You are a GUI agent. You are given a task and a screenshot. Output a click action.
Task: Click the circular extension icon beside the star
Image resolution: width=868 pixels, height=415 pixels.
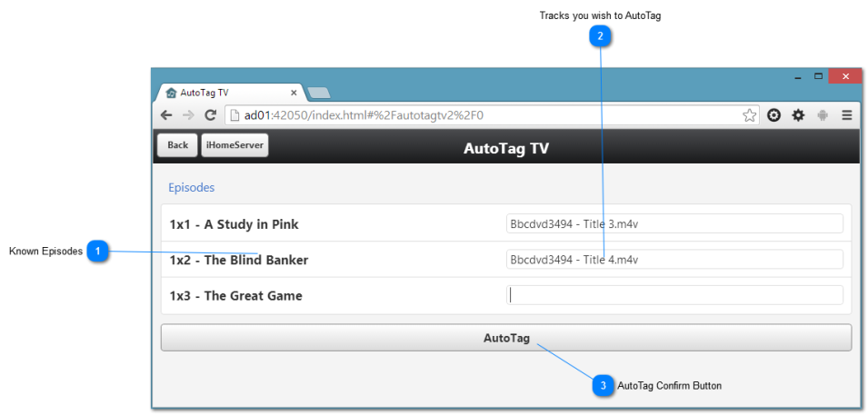[774, 115]
